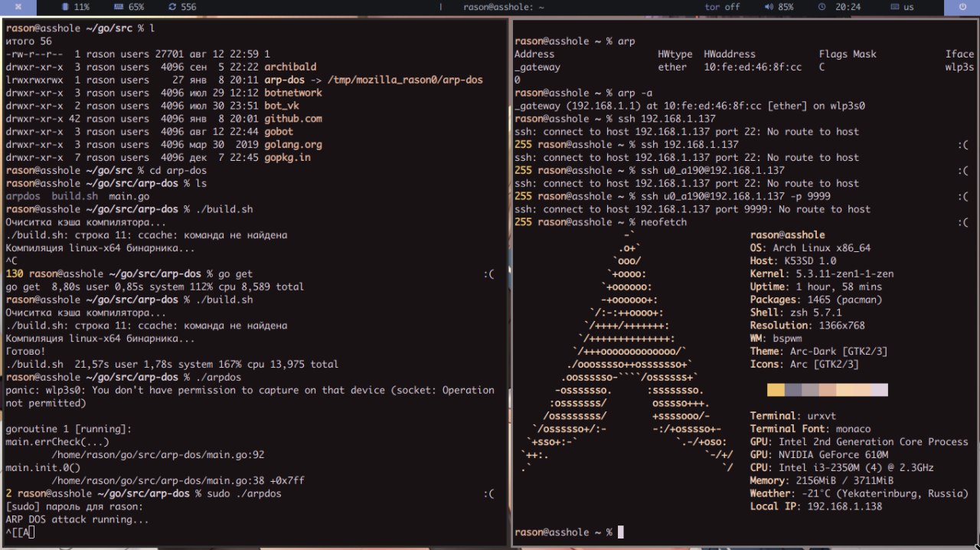This screenshot has width=980, height=550.
Task: Click the panic: wlp3s0 error line
Action: pos(250,396)
